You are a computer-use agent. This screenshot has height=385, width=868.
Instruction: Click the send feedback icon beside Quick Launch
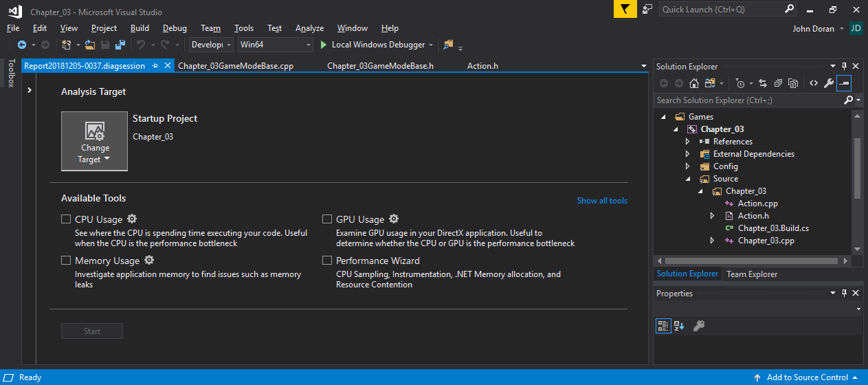[647, 9]
